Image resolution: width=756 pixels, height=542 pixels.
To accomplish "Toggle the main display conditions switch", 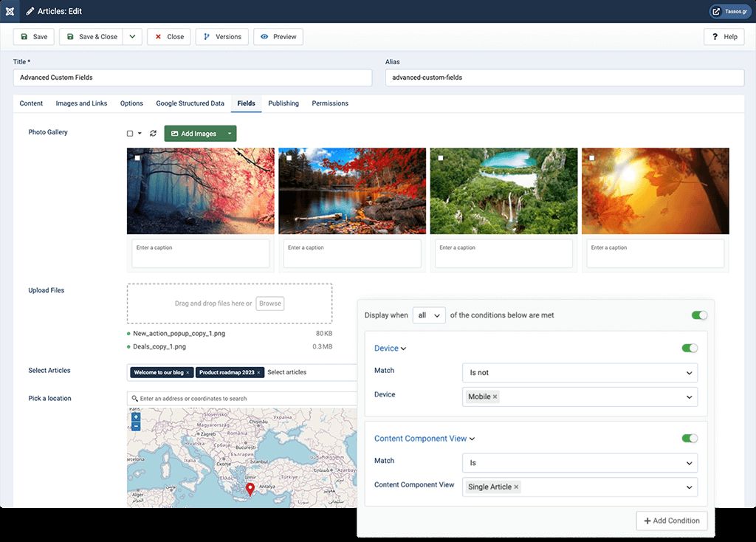I will 700,315.
